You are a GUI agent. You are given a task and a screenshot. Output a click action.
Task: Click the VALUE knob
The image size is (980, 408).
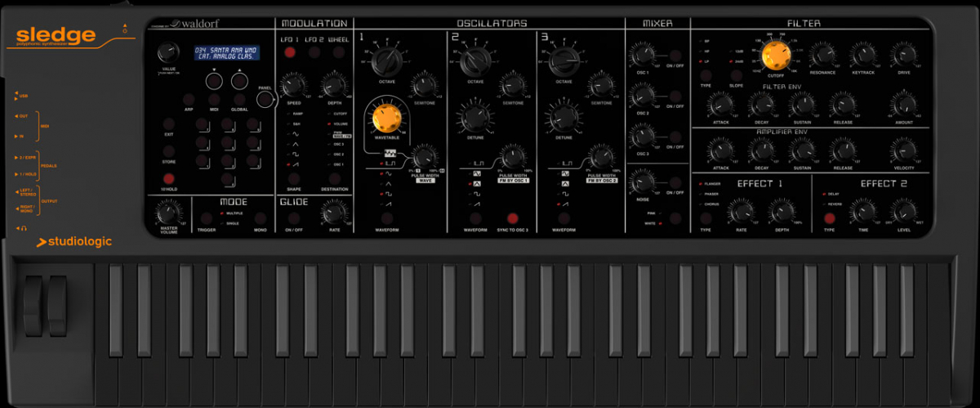170,53
